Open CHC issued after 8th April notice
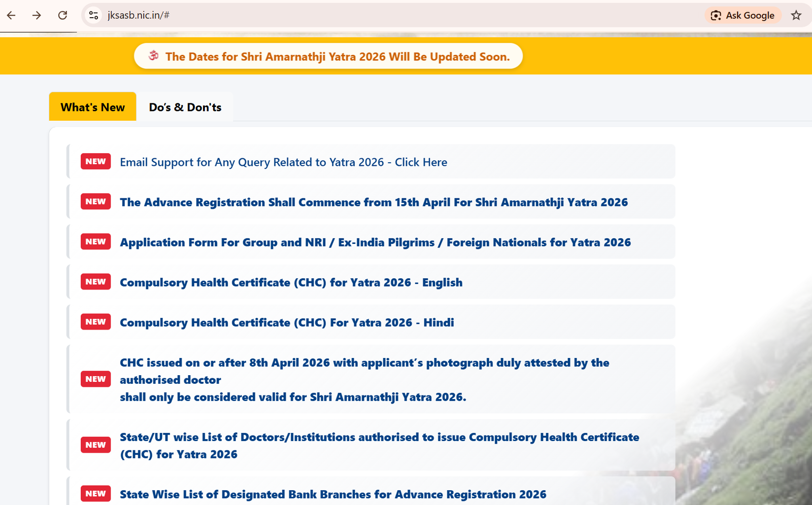The width and height of the screenshot is (812, 505). 364,363
